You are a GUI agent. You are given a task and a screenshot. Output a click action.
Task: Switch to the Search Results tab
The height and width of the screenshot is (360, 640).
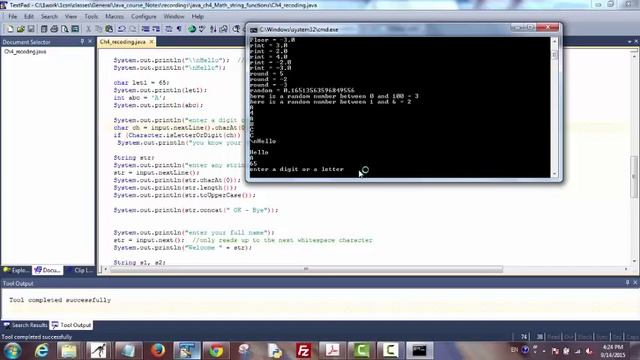[25, 325]
